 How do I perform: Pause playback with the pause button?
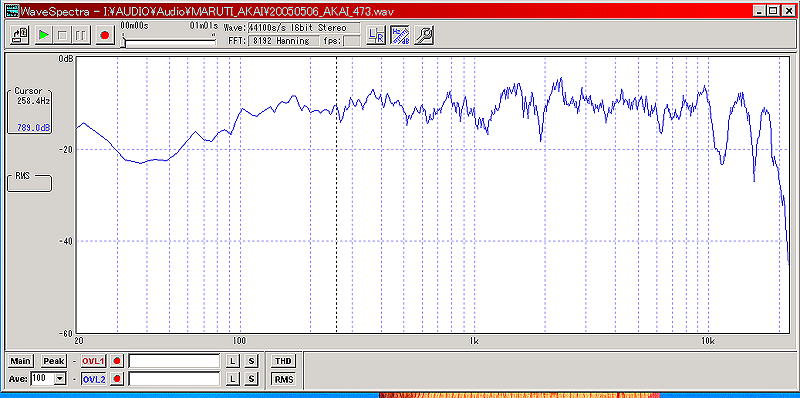pos(81,35)
